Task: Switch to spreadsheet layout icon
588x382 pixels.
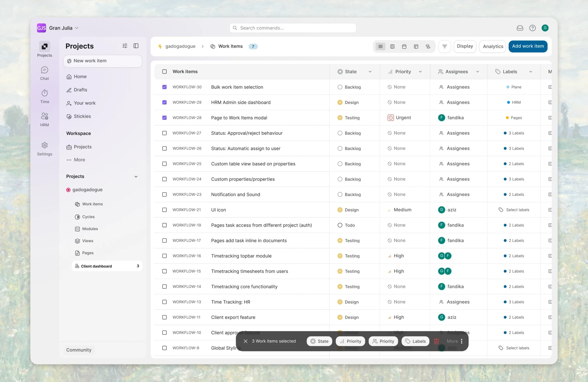Action: coord(416,47)
